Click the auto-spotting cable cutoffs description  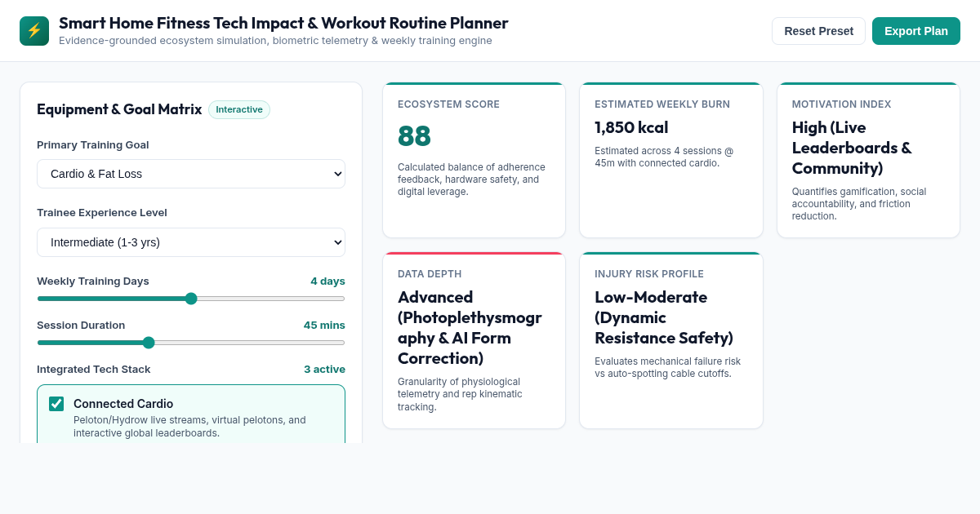point(667,367)
